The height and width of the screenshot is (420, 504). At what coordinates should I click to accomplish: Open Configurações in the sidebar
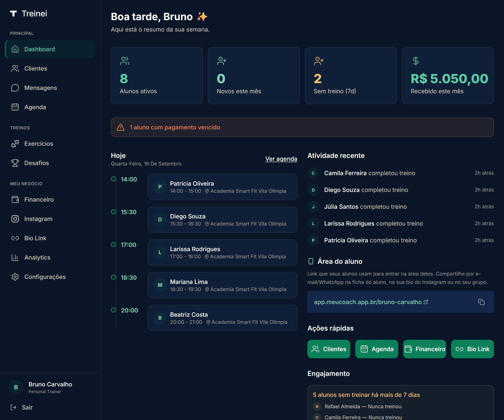click(x=50, y=277)
